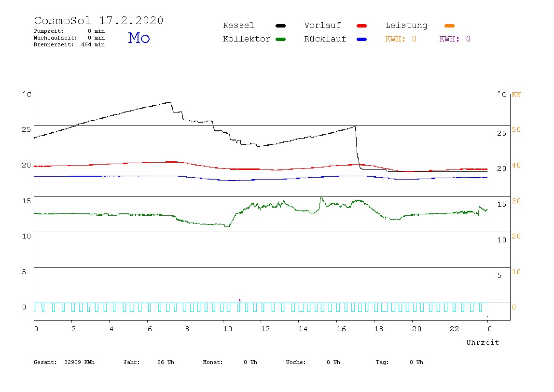
Task: Click the Kessel legend label
Action: click(x=238, y=26)
